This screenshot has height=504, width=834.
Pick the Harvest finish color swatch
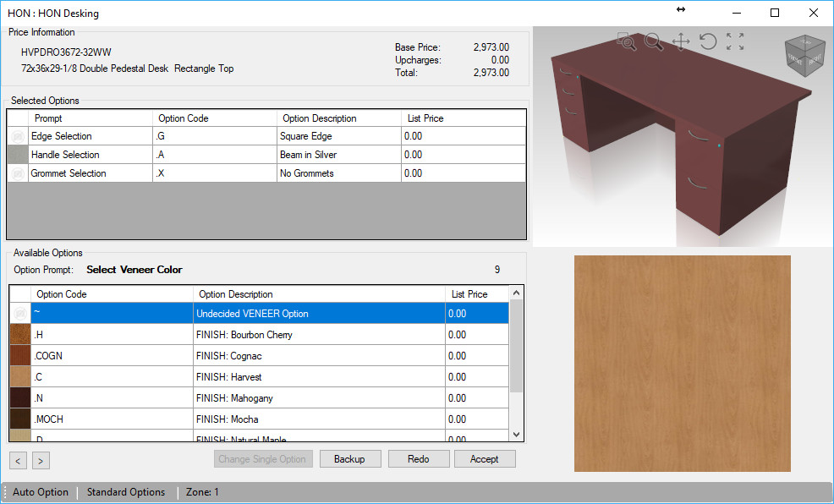click(20, 377)
